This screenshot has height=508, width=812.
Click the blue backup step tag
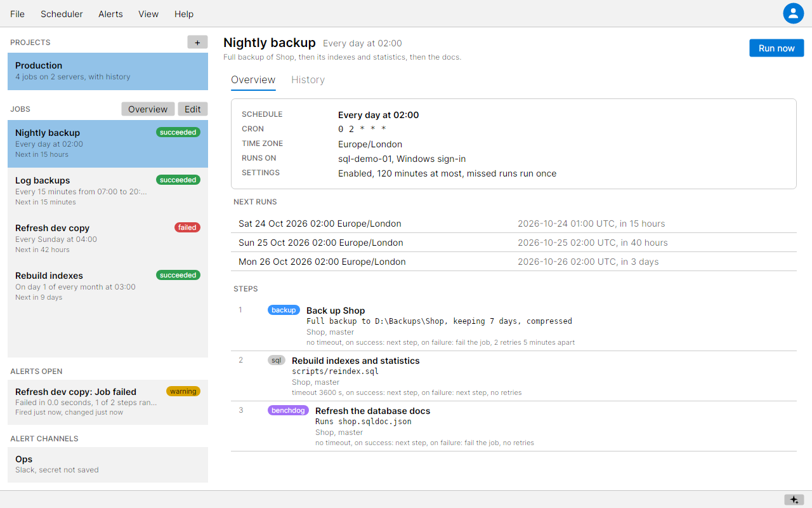point(284,310)
